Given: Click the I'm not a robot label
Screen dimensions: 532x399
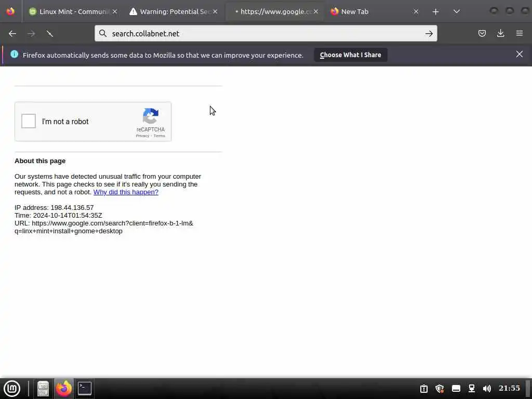Looking at the screenshot, I should (65, 122).
